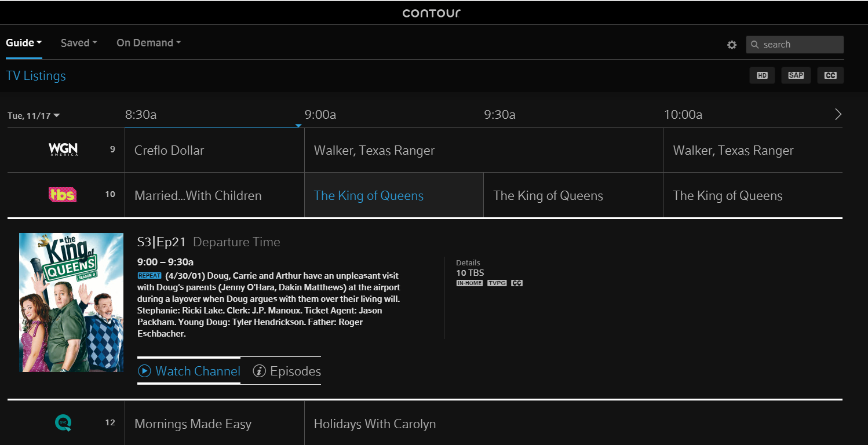
Task: Click The King of Queens poster thumbnail
Action: [71, 302]
